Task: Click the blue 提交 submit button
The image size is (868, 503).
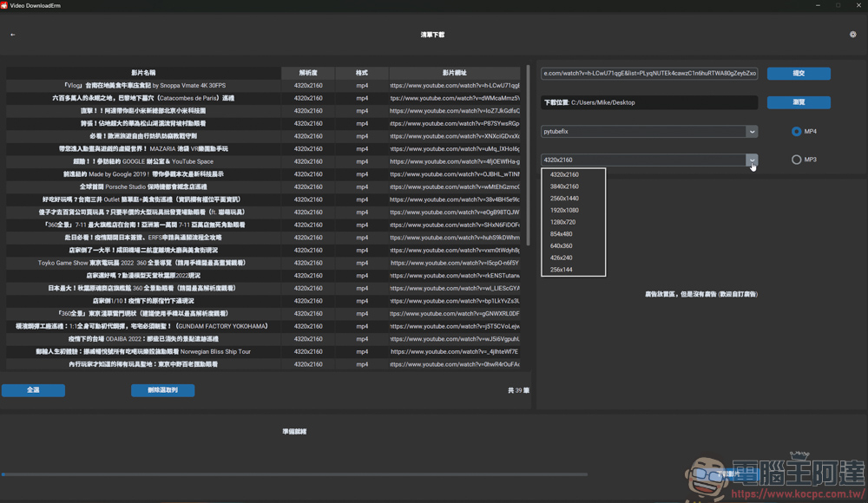Action: click(799, 73)
